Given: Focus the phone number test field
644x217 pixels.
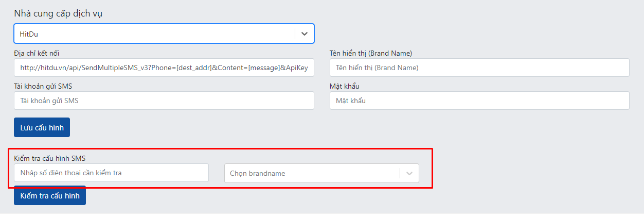Looking at the screenshot, I should coord(111,173).
